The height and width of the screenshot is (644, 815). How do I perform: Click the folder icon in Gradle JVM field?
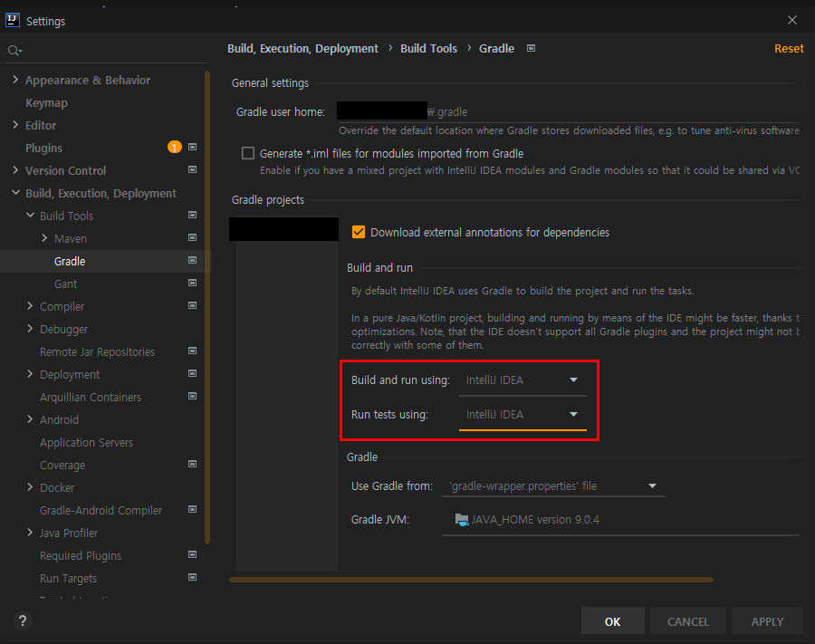462,519
